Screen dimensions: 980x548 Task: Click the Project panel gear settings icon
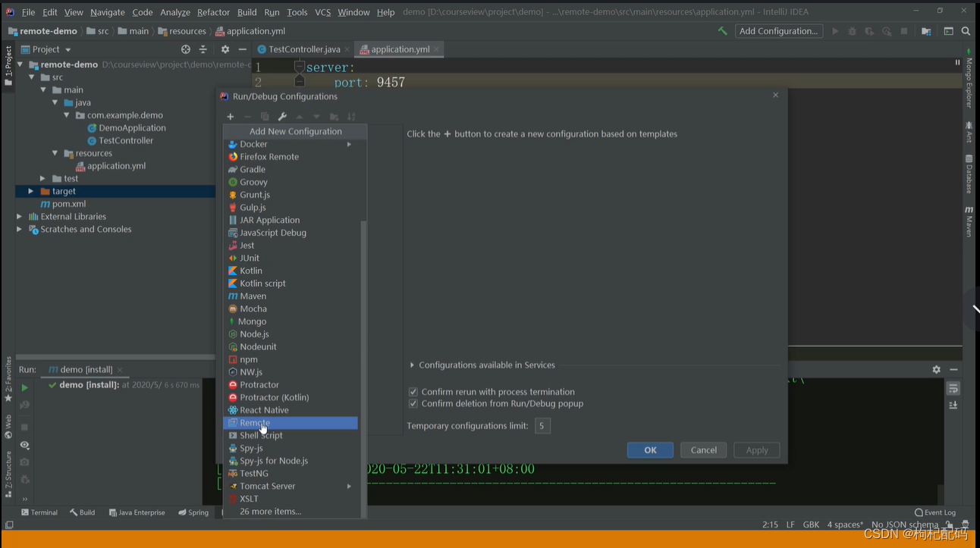click(225, 49)
